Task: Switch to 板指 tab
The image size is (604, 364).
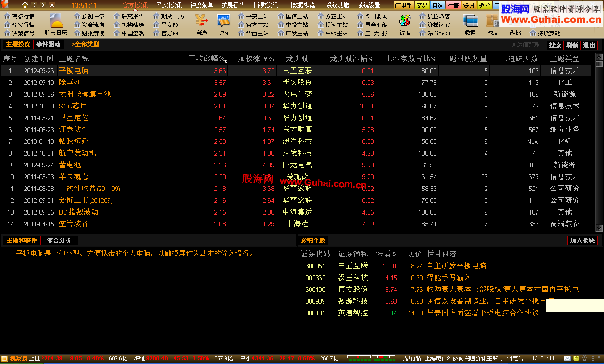Action: coord(484,5)
